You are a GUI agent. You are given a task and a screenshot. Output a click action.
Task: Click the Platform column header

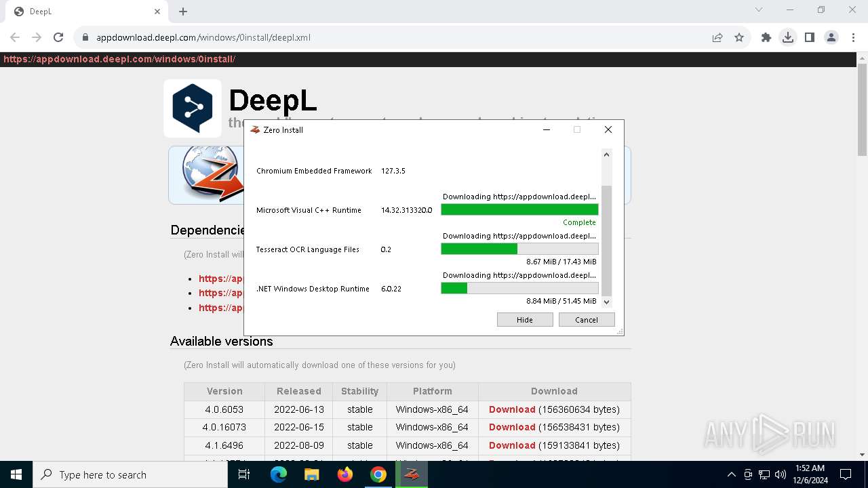433,391
